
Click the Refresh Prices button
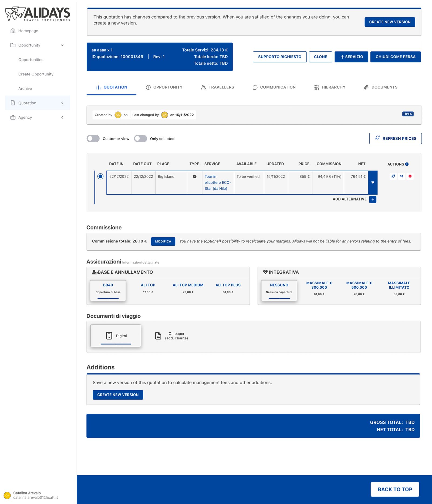pos(396,138)
